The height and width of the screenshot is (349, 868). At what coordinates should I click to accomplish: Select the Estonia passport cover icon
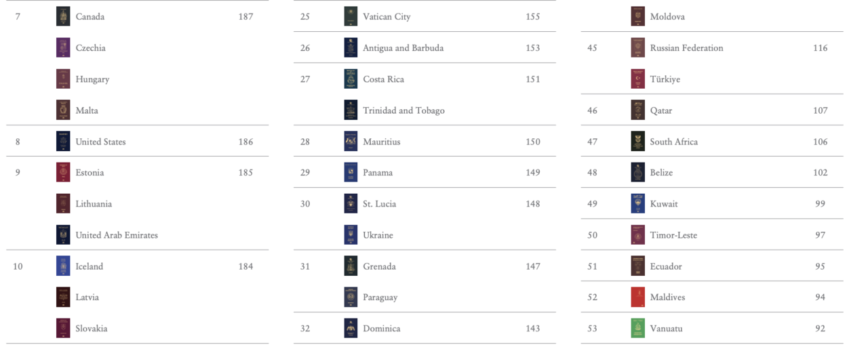pos(63,172)
